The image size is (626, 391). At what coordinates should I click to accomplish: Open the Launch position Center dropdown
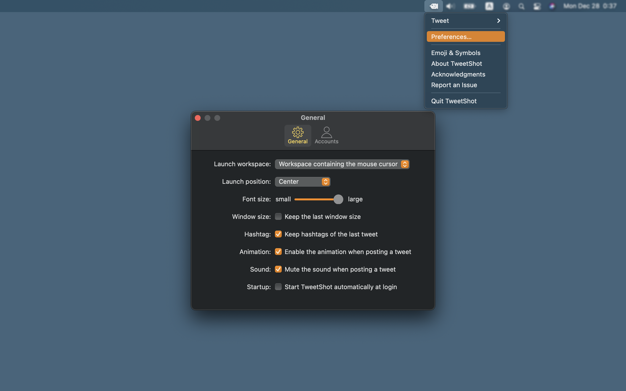[302, 182]
